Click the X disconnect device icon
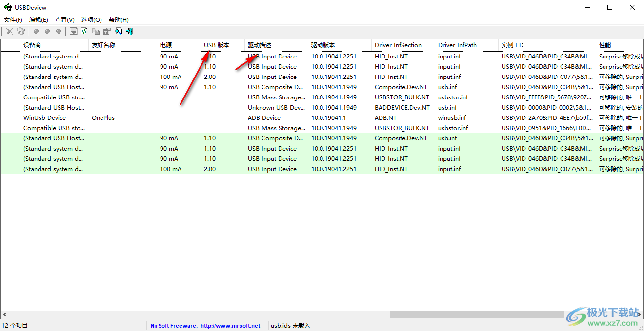 pyautogui.click(x=10, y=32)
